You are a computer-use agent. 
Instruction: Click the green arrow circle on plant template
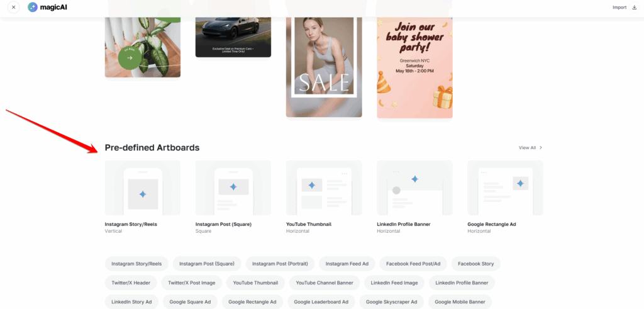click(130, 58)
